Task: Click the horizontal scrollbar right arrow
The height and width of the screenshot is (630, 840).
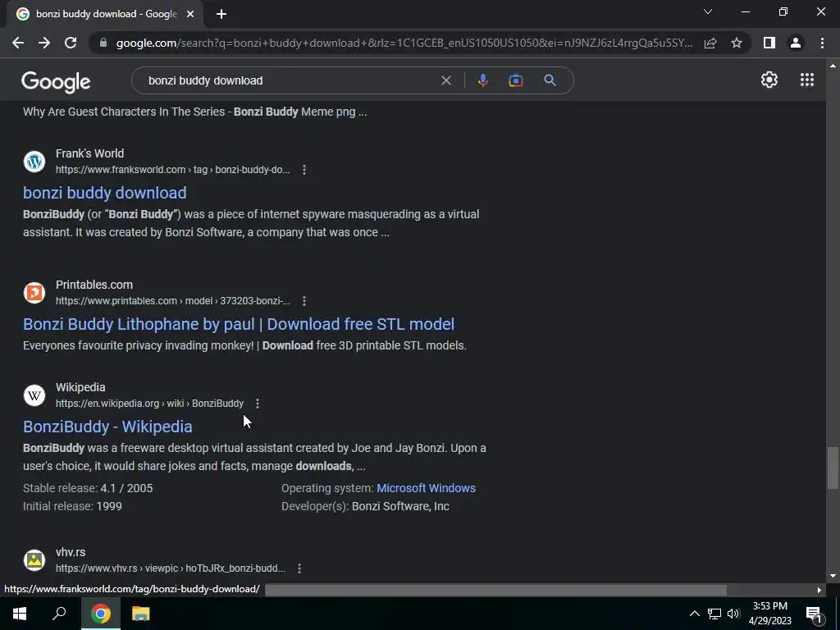Action: tap(819, 590)
